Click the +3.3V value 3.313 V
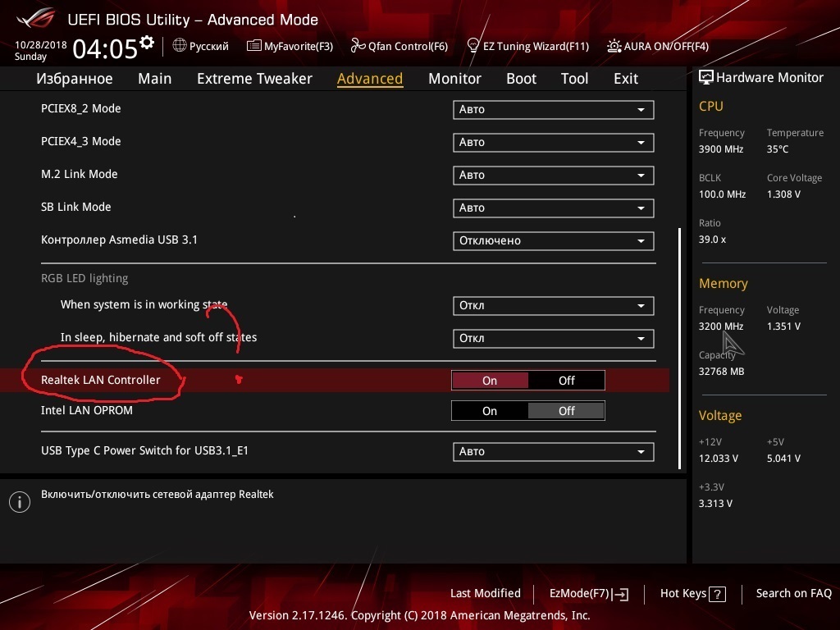Screen dimensions: 840x630 (x=715, y=503)
